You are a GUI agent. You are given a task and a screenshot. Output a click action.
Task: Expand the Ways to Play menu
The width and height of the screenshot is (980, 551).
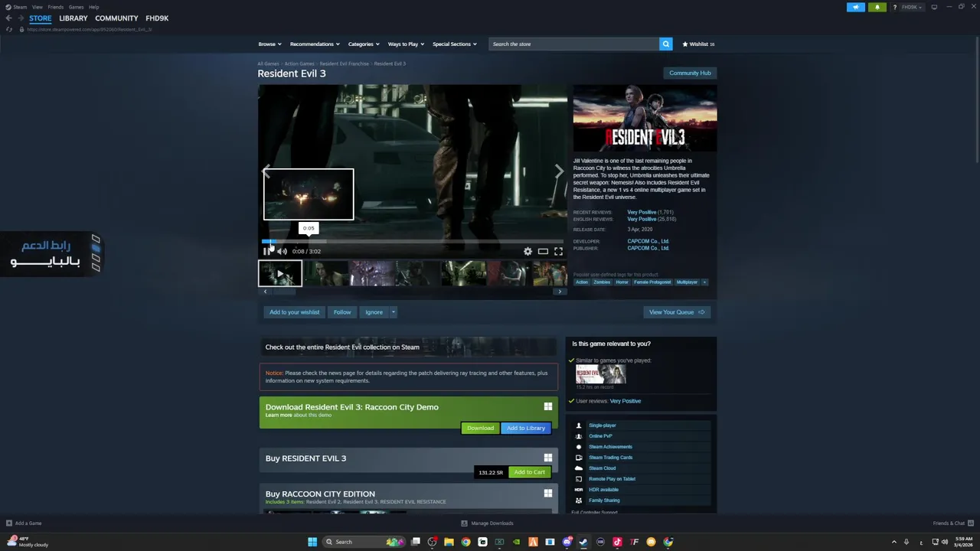pyautogui.click(x=406, y=44)
